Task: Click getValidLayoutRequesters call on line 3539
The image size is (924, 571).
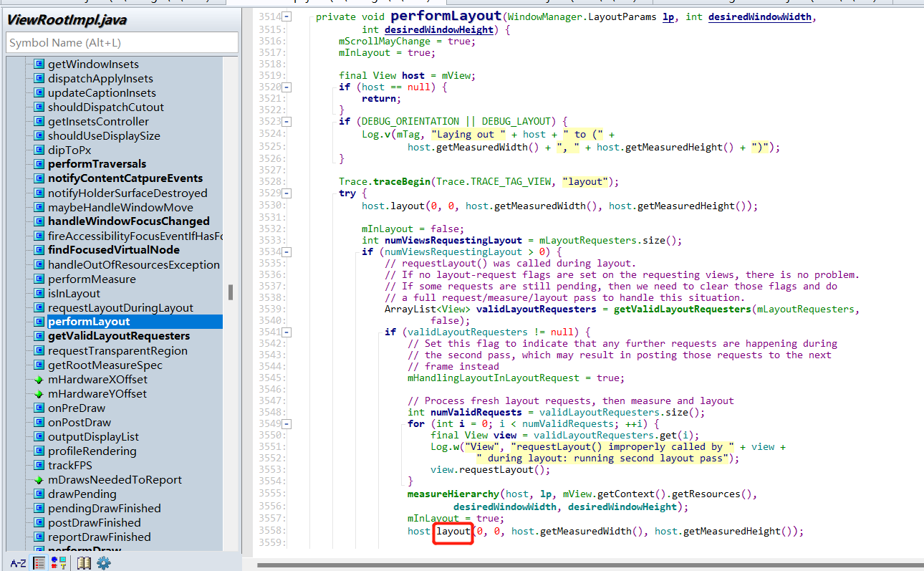Action: pyautogui.click(x=683, y=309)
